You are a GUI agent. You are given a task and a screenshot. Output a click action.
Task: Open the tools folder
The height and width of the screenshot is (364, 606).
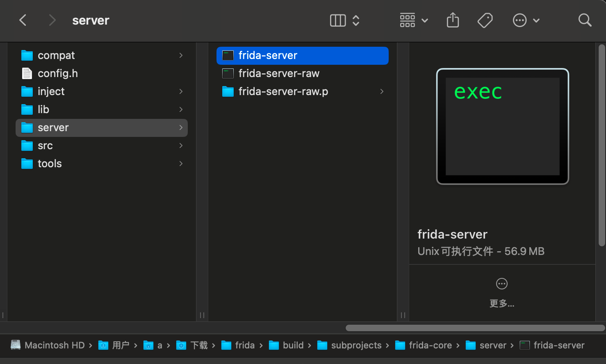(50, 164)
